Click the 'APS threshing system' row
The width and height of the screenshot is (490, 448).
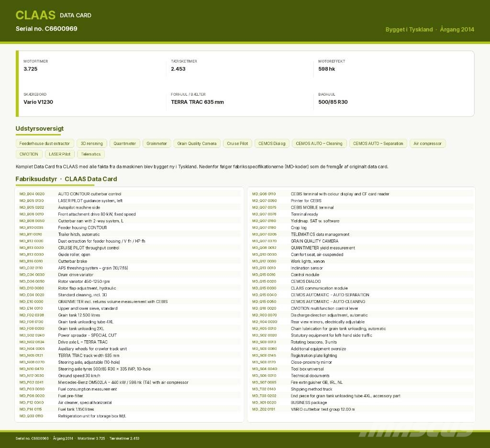coord(129,268)
